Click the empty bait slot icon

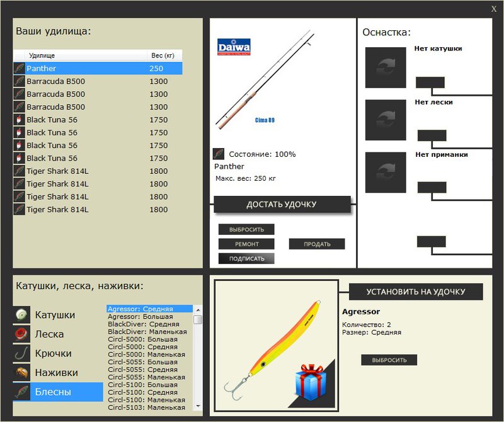[x=386, y=173]
